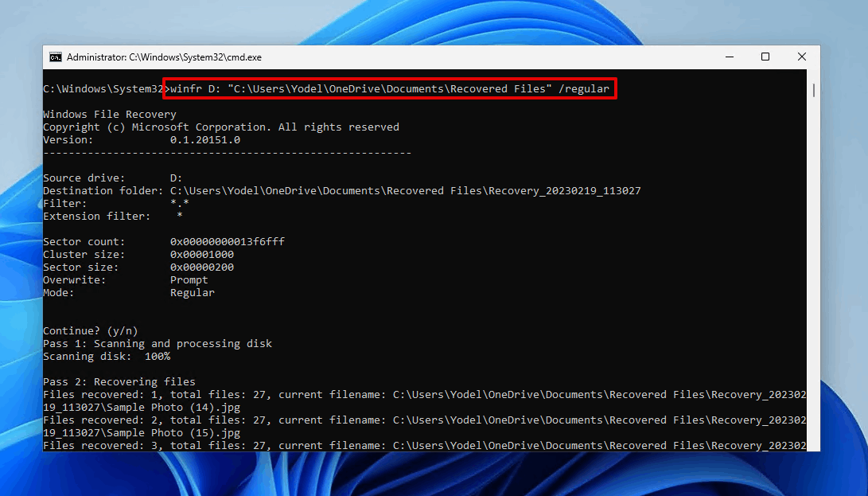868x496 pixels.
Task: Click the 'Extension filter:' line
Action: click(x=113, y=216)
